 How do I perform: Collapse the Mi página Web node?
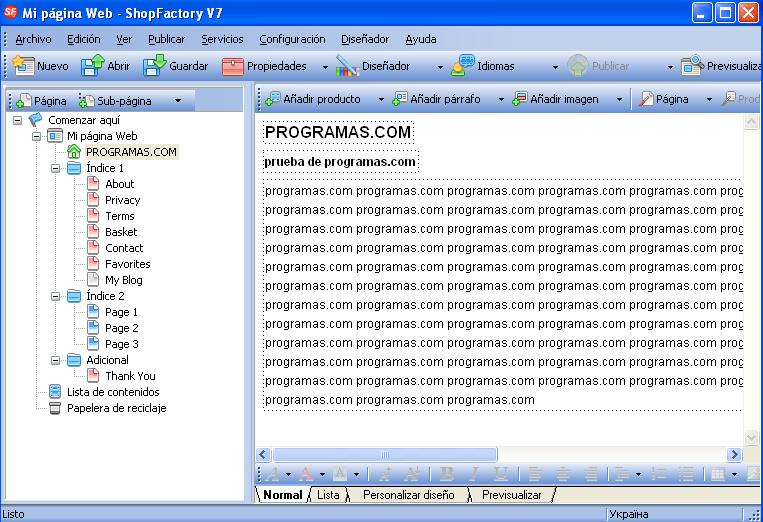(x=36, y=136)
